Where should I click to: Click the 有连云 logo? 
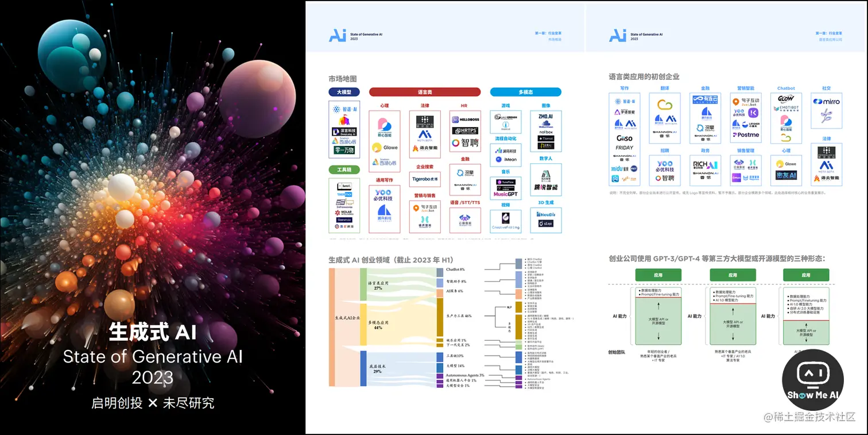(705, 99)
